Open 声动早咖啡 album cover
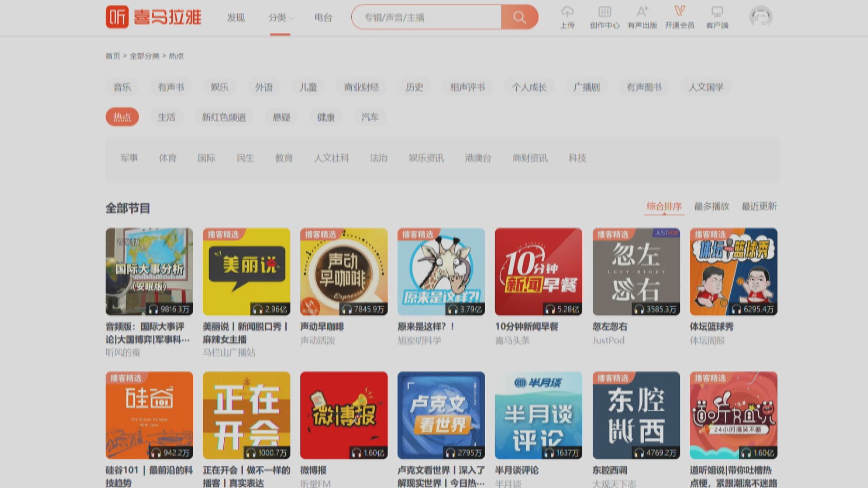Viewport: 868px width, 488px height. (x=344, y=272)
